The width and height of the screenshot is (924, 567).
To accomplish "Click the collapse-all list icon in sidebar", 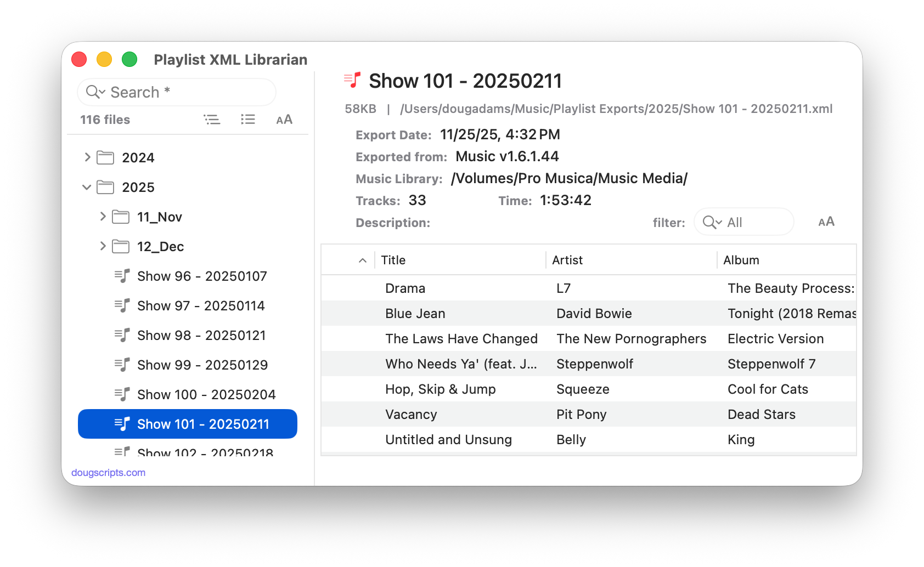I will 212,120.
